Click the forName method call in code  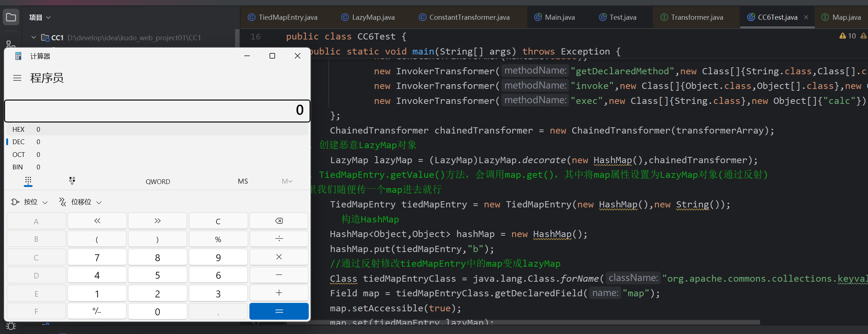coord(580,279)
